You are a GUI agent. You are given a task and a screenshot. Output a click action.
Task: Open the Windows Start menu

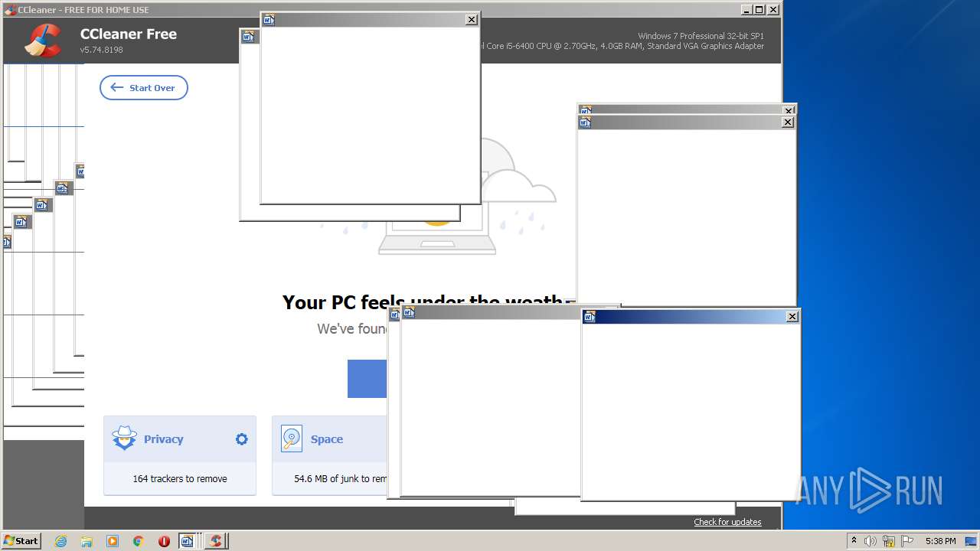tap(21, 540)
